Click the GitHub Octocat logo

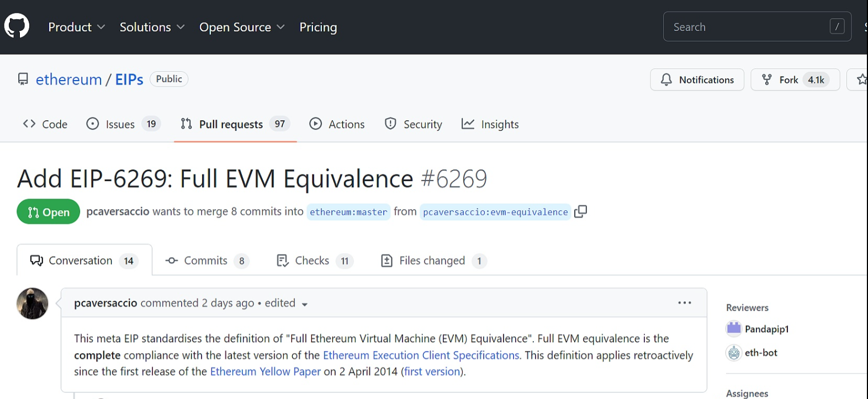17,26
